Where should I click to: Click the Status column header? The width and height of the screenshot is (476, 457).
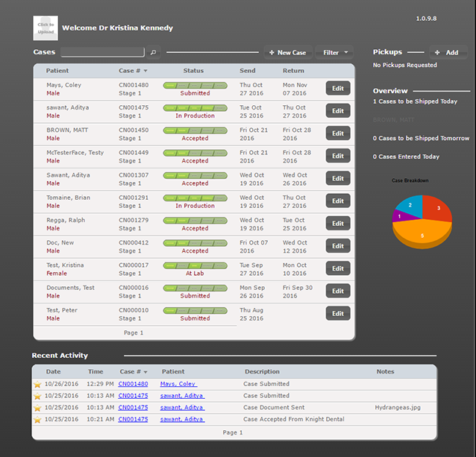tap(193, 71)
